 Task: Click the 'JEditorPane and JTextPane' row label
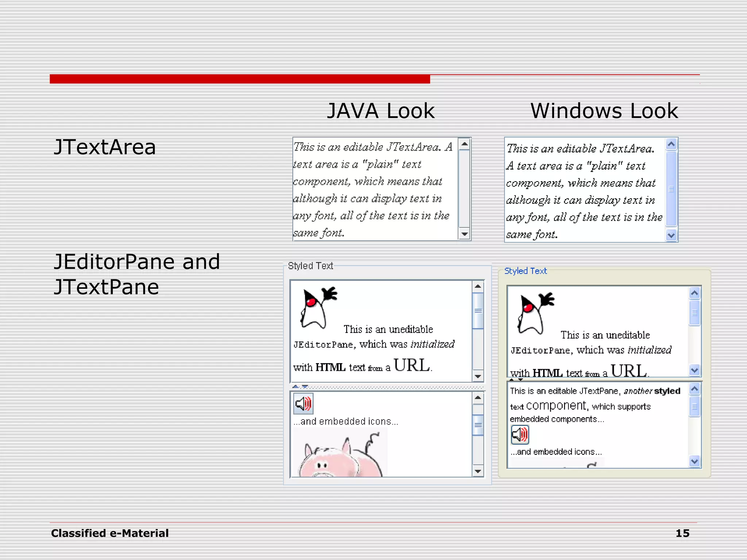click(x=137, y=274)
